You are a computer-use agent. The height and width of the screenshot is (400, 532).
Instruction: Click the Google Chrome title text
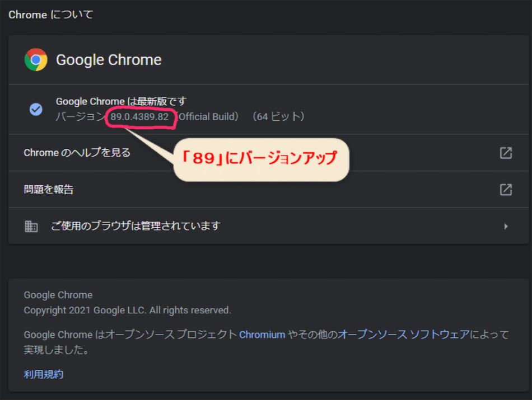(109, 60)
